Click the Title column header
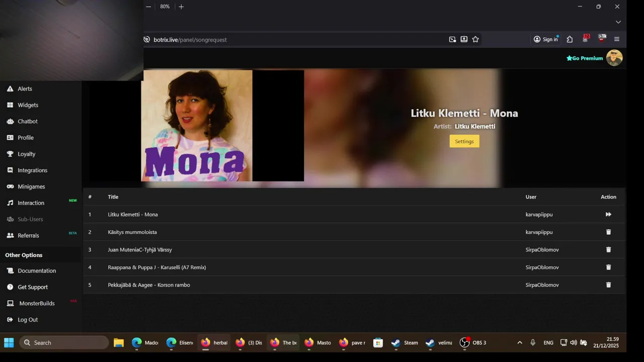The image size is (644, 362). click(113, 197)
